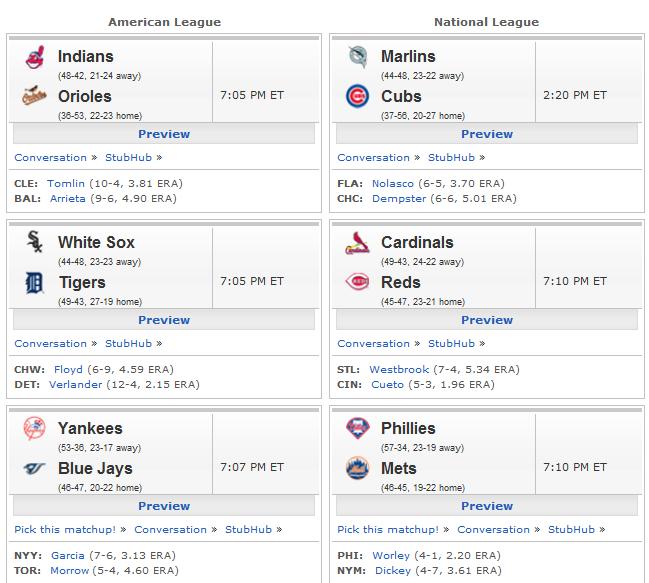The height and width of the screenshot is (583, 649).
Task: Click the Detroit Tigers D logo
Action: (x=34, y=283)
